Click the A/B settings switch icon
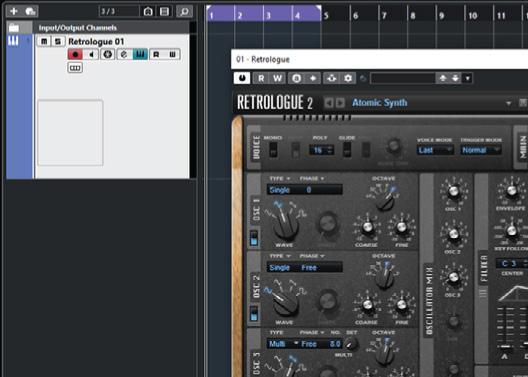 tap(297, 78)
